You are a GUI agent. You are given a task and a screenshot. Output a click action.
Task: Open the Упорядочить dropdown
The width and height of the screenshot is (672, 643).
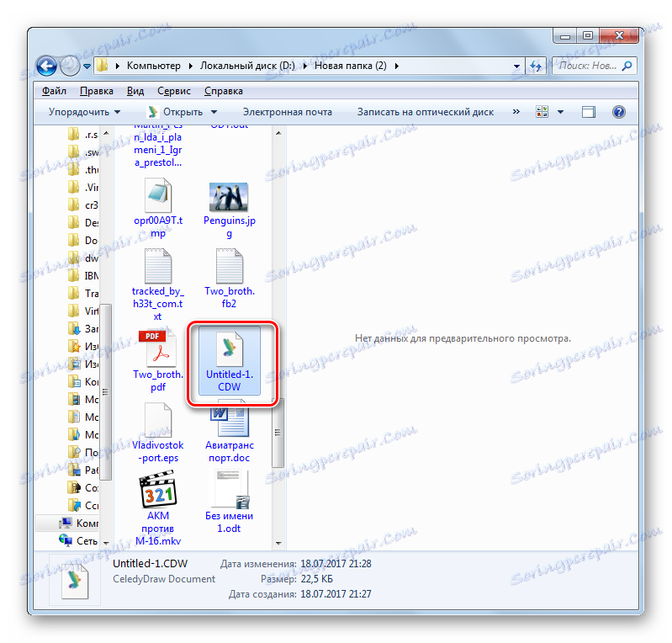84,112
